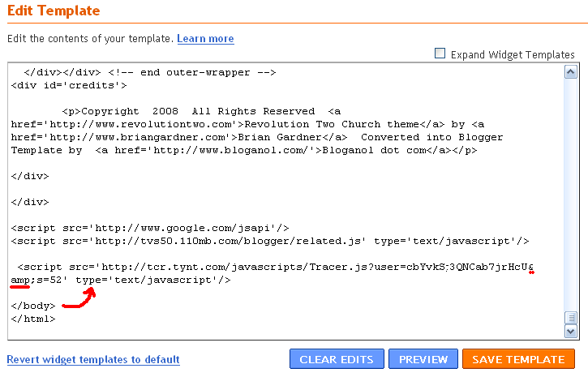Click the amp;s=52 text in the code
Image resolution: width=588 pixels, height=377 pixels.
(x=36, y=281)
